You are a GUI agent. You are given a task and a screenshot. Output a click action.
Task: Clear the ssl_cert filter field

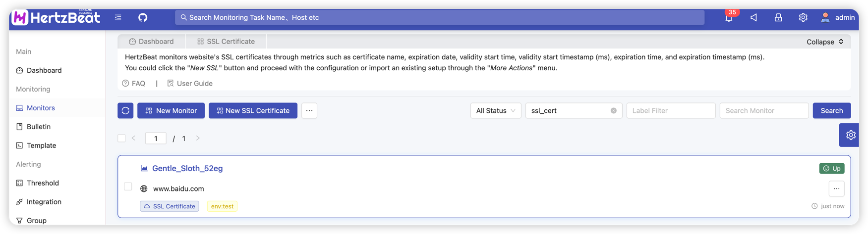614,111
